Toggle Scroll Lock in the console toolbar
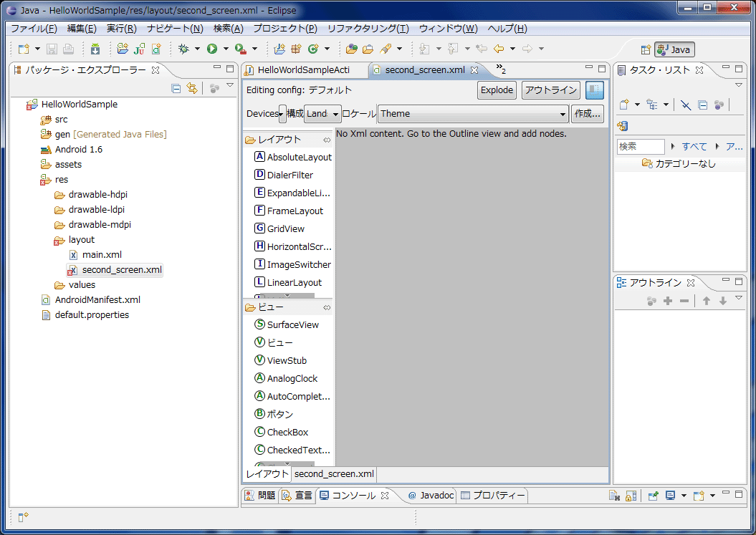The width and height of the screenshot is (756, 535). [631, 496]
